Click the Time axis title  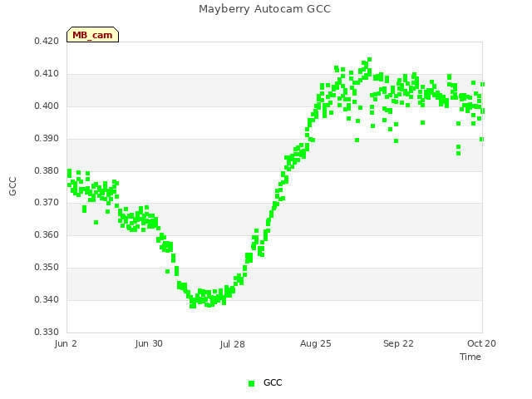470,357
